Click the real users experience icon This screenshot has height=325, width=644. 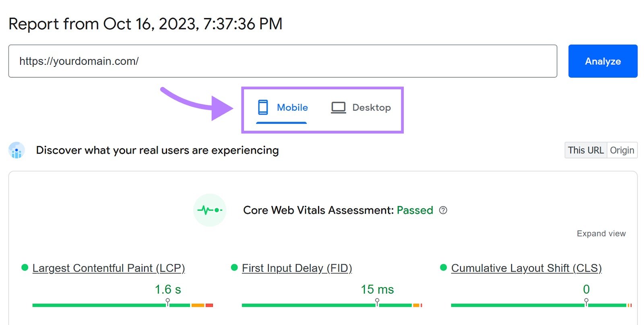[16, 150]
